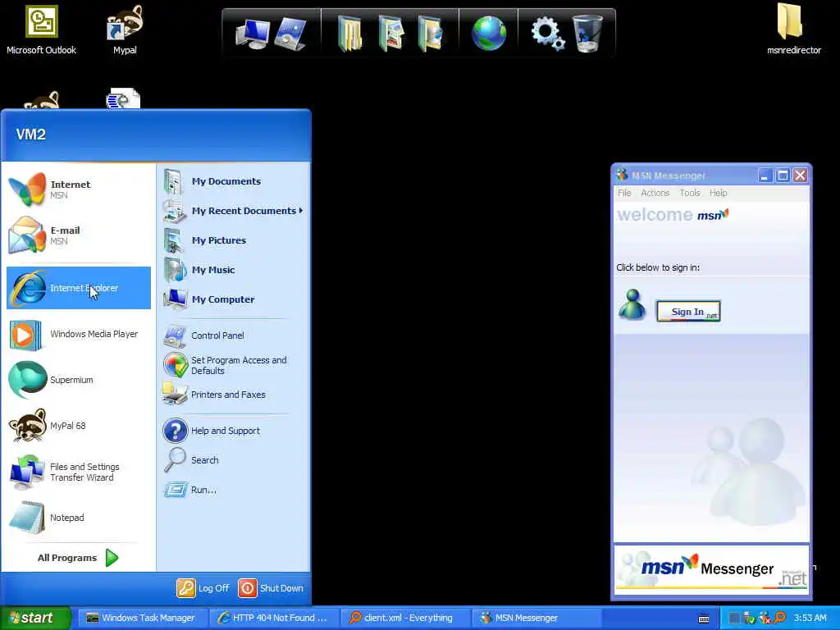Click the gears icon in top dock

547,33
